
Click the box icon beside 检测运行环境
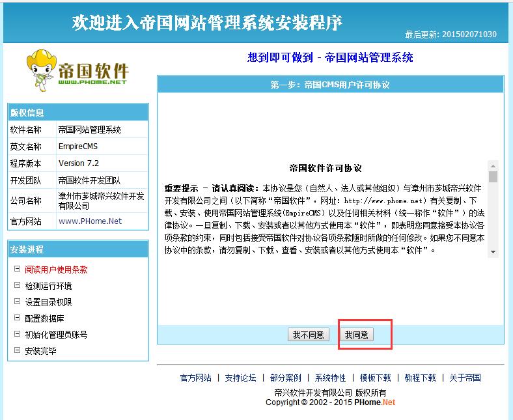click(x=17, y=285)
